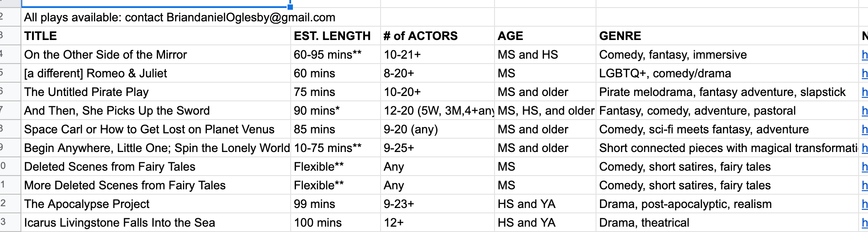The width and height of the screenshot is (868, 232).
Task: Select "[a different] Romeo & Juliet" title cell
Action: tap(96, 73)
